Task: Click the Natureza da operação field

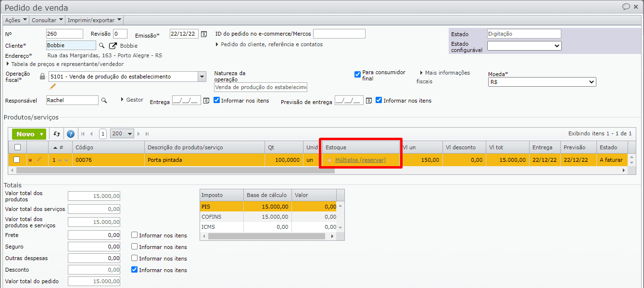Action: [261, 87]
